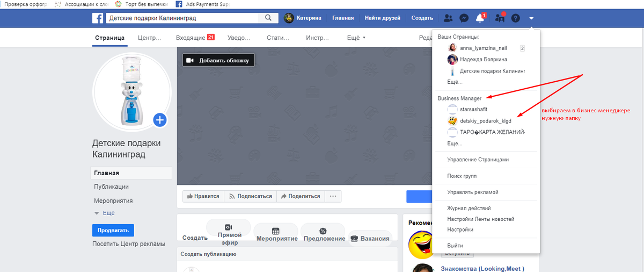Select Публикации in left sidebar
Image resolution: width=644 pixels, height=272 pixels.
click(x=111, y=187)
